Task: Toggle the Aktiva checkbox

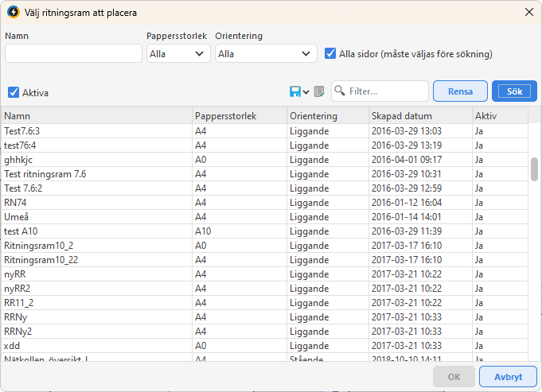Action: point(14,92)
